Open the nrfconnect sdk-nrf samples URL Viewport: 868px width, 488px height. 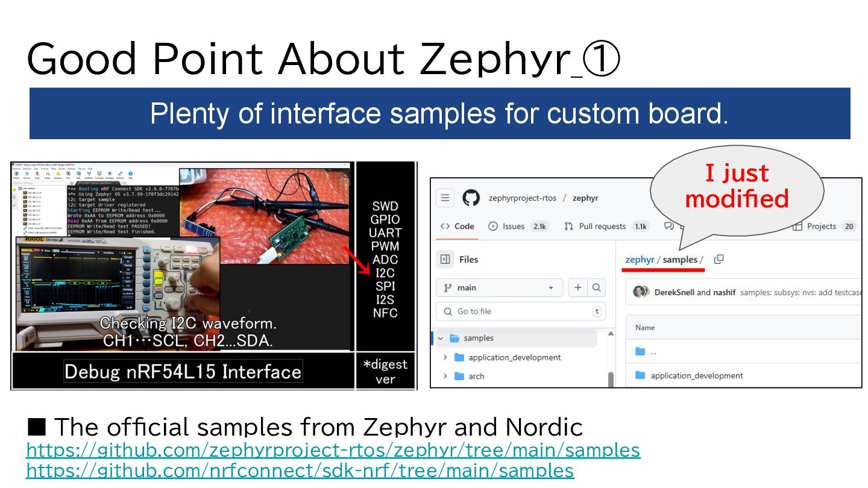[300, 470]
